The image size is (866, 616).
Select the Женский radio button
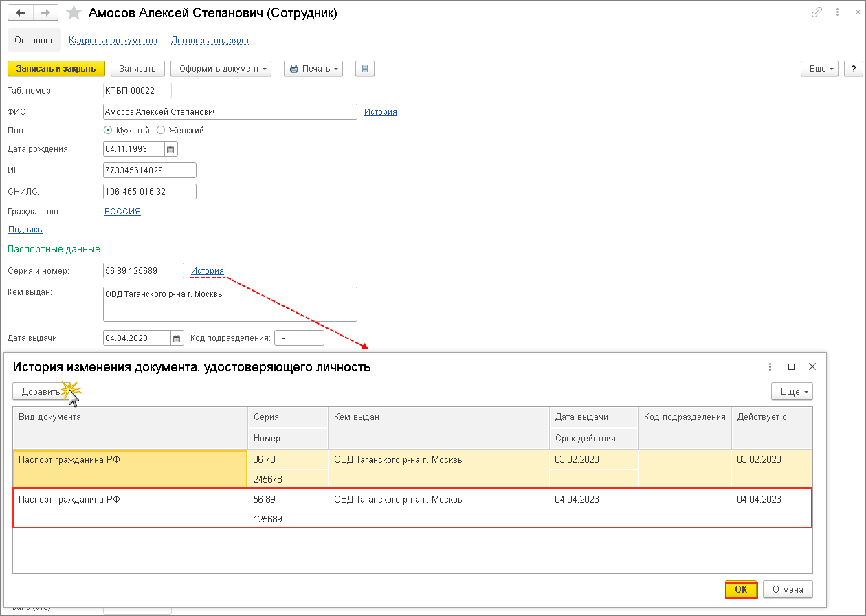(161, 130)
